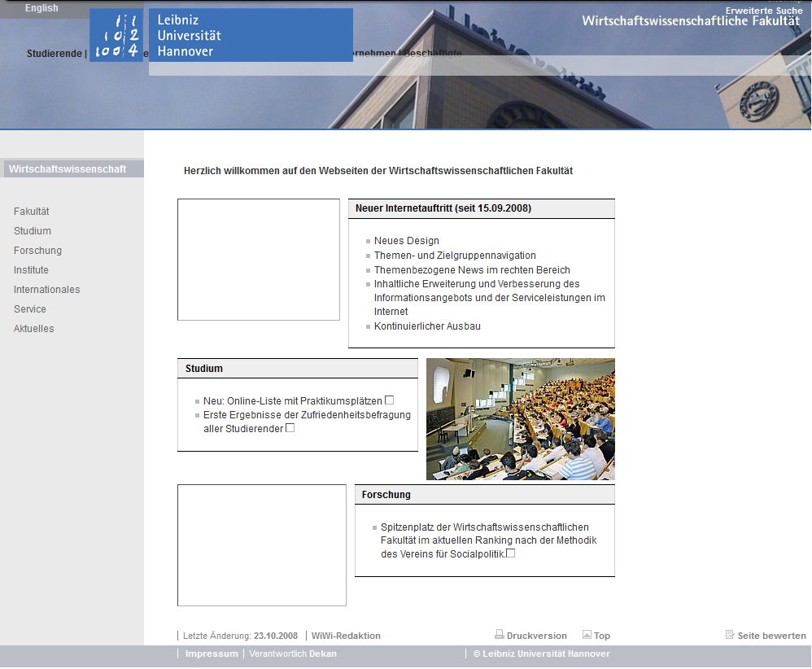Click Neuer Internetauftritt heading
The height and width of the screenshot is (669, 812).
(x=443, y=208)
